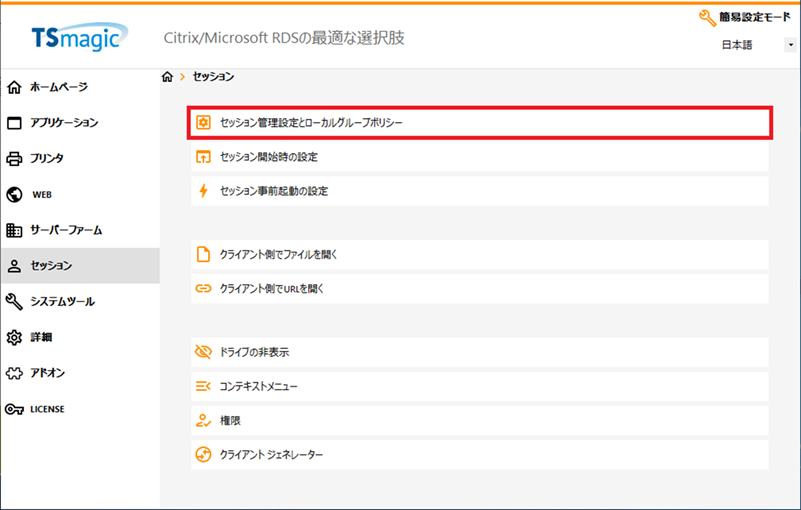This screenshot has height=510, width=801.
Task: Open セッション管理設定とローカルグループポリシー
Action: click(x=311, y=123)
